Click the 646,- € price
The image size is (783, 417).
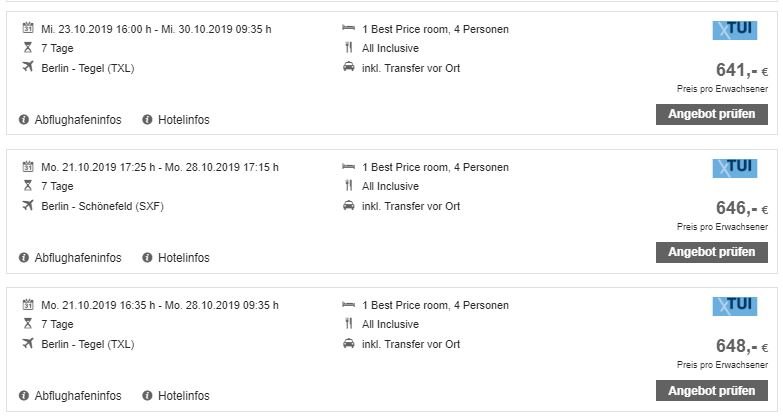pos(742,208)
